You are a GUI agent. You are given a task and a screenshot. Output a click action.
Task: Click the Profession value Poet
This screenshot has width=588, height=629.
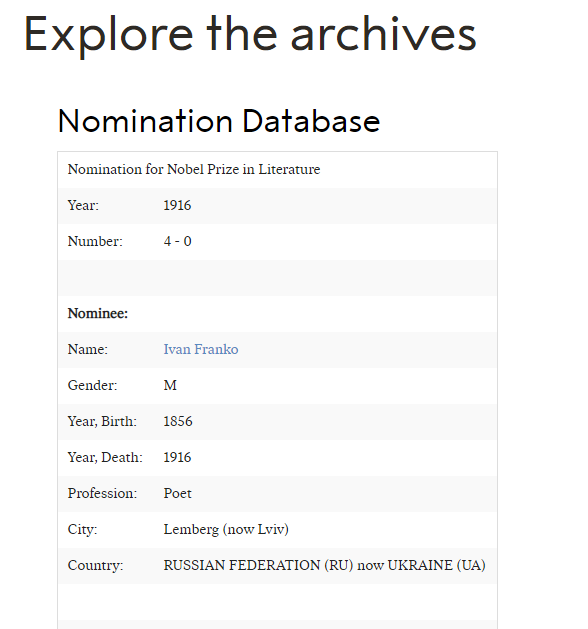[177, 493]
